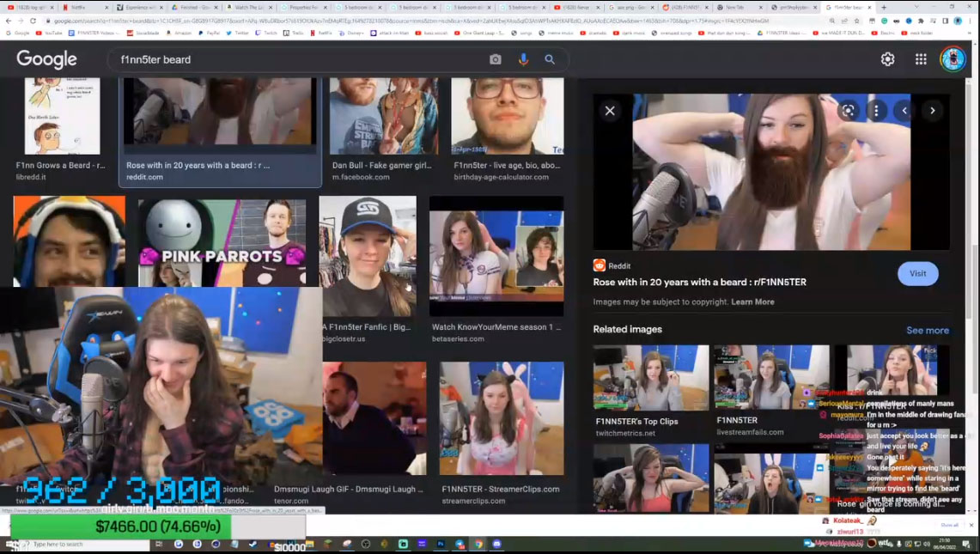This screenshot has width=980, height=554.
Task: Close the image preview panel
Action: point(610,111)
